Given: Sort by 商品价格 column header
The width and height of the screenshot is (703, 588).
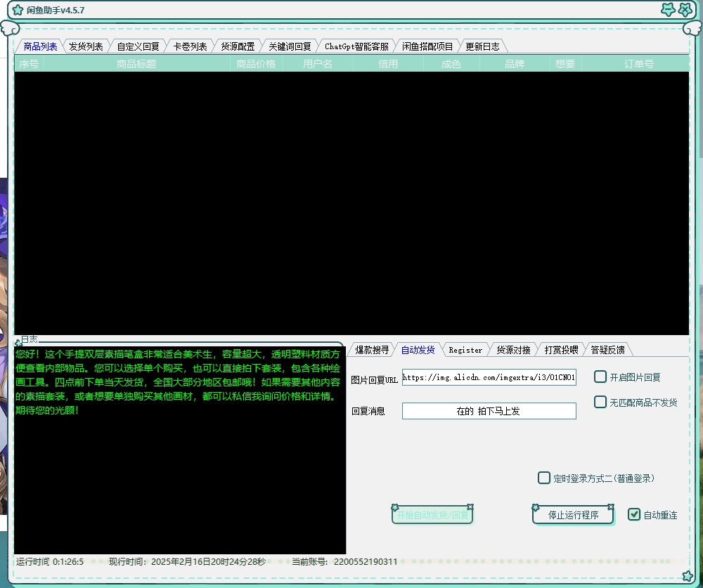Looking at the screenshot, I should coord(256,64).
